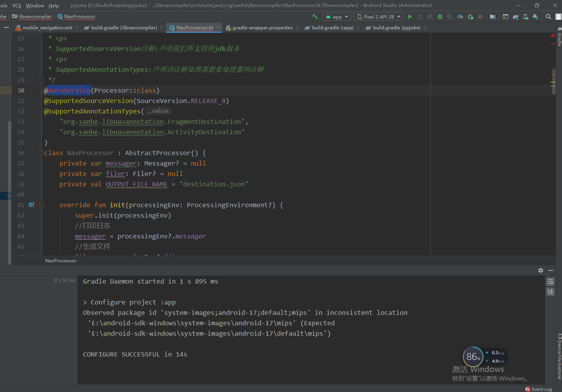Close the gradle-wrapper.properties tab
The height and width of the screenshot is (392, 562).
pyautogui.click(x=297, y=27)
